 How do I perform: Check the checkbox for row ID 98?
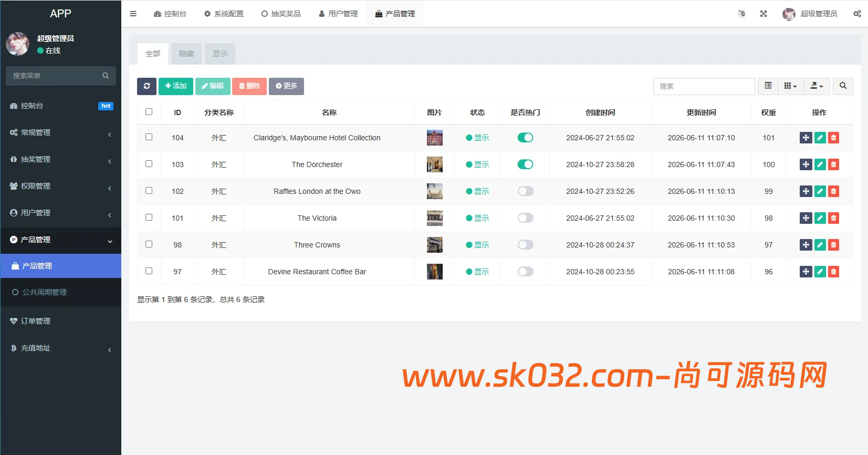[149, 244]
